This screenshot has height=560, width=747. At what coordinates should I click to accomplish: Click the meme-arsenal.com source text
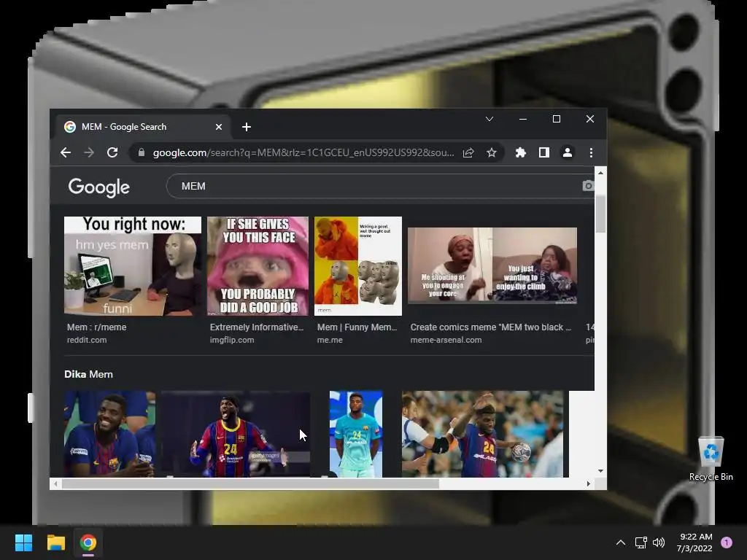(446, 340)
